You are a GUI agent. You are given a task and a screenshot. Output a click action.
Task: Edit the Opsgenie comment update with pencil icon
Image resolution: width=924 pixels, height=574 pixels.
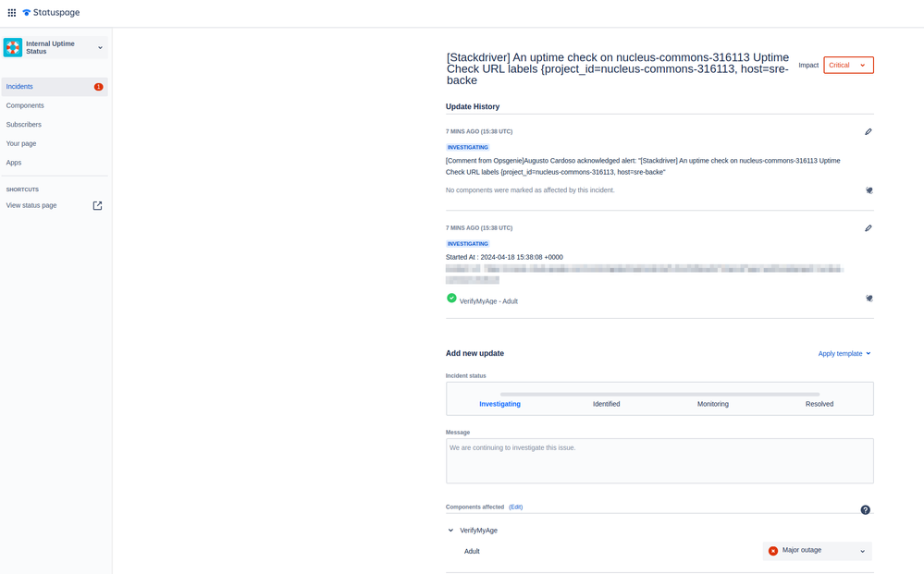tap(868, 132)
